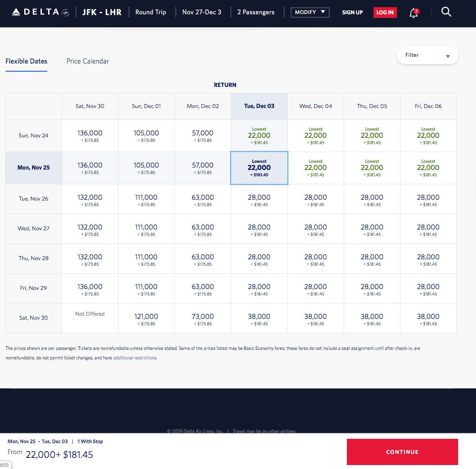Pick Sun Nov 24 to Fri Dec 06 lowest fare

click(428, 135)
